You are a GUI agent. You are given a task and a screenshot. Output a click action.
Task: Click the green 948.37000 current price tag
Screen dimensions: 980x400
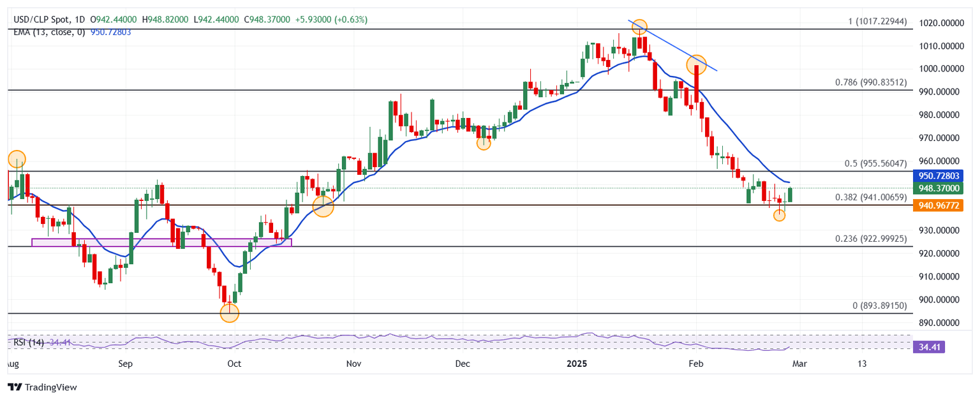coord(938,188)
